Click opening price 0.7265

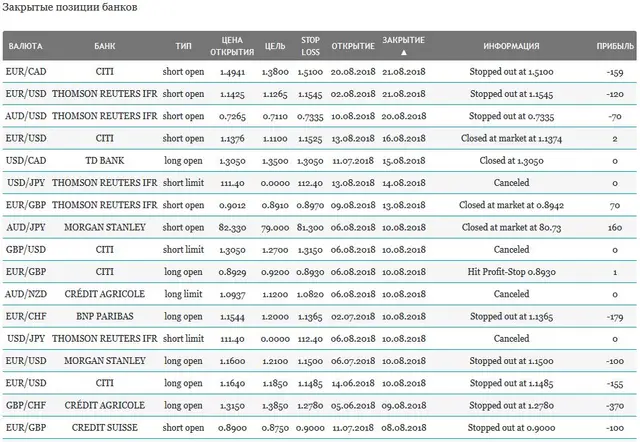coord(232,116)
